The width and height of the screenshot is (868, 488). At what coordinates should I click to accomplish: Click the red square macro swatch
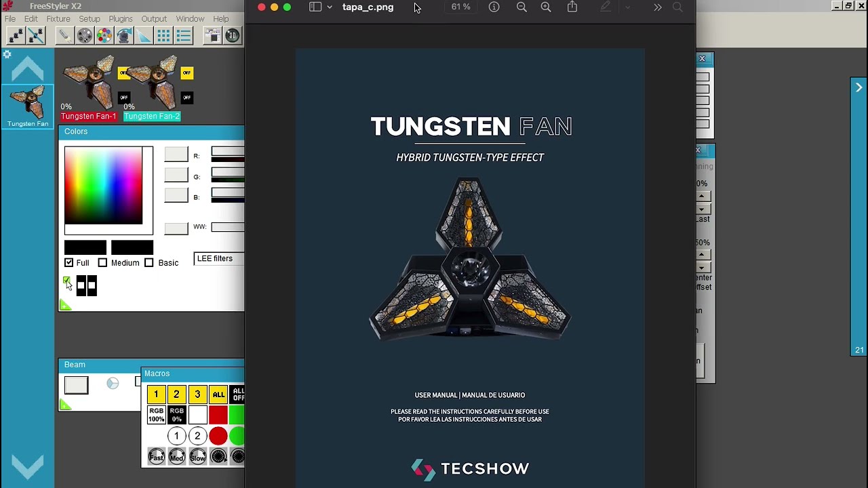[218, 415]
